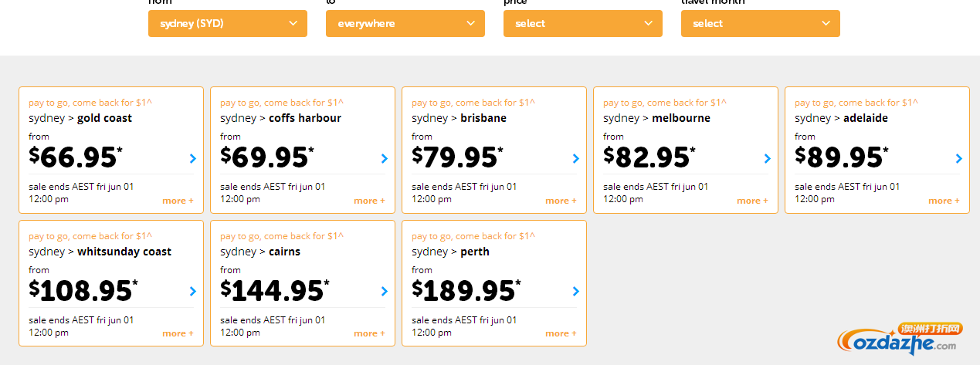980x365 pixels.
Task: Open the price select dropdown
Action: point(583,23)
